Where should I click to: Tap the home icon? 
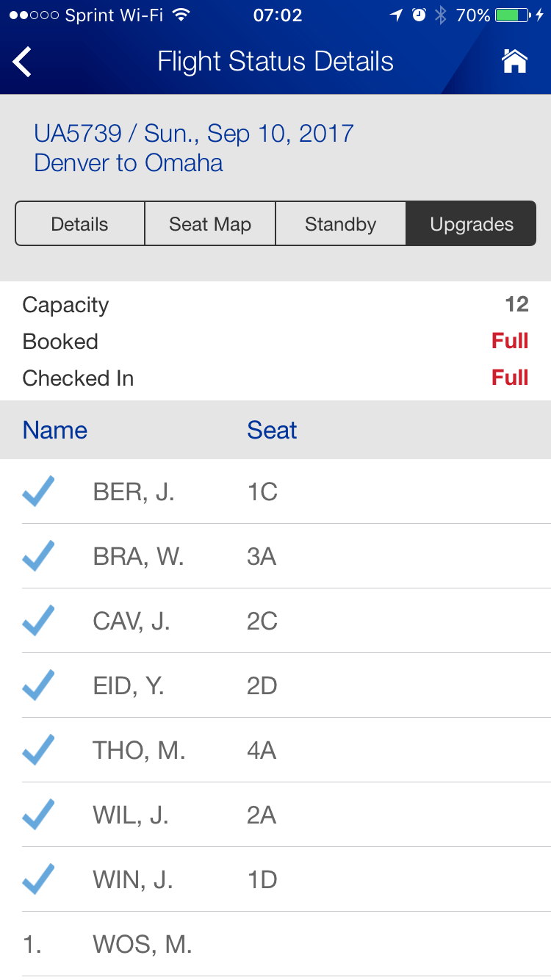514,62
